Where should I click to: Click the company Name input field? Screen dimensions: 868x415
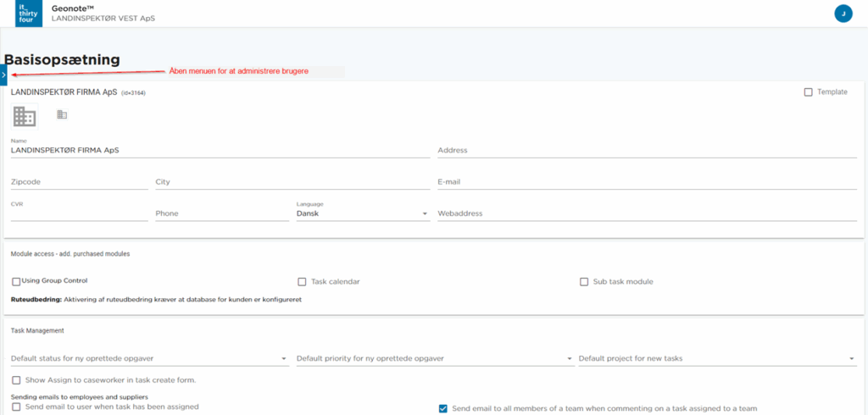(x=220, y=150)
